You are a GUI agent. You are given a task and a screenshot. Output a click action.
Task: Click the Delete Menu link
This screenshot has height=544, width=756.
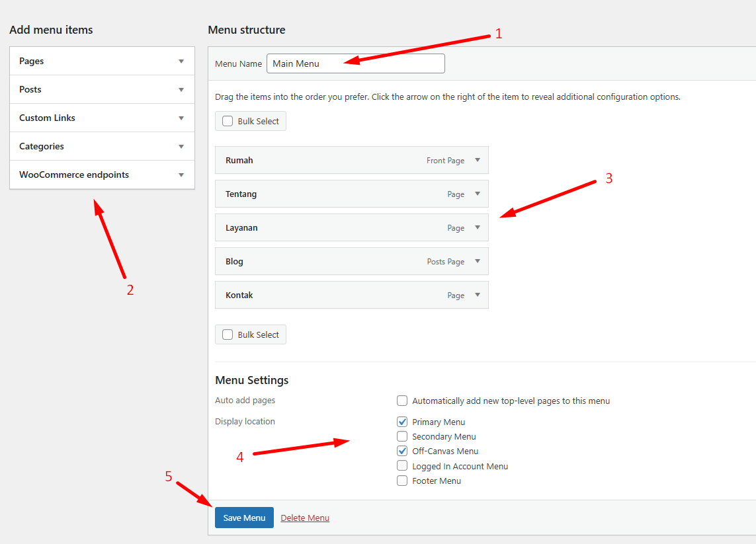(x=305, y=518)
